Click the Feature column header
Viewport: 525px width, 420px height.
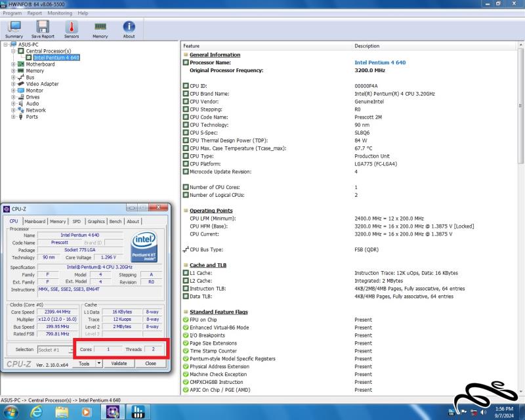pyautogui.click(x=267, y=46)
